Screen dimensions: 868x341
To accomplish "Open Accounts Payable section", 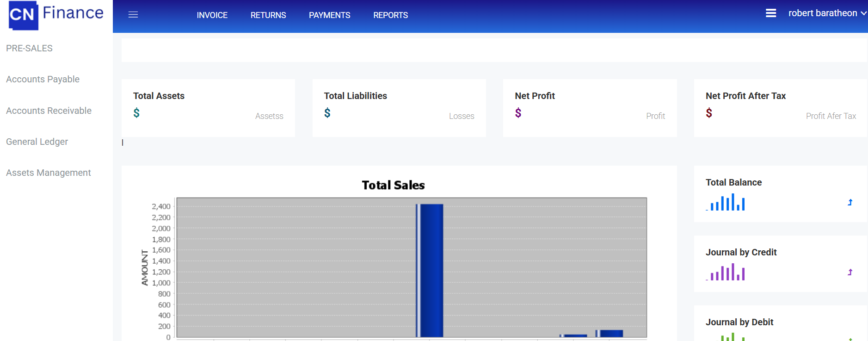I will pos(43,79).
